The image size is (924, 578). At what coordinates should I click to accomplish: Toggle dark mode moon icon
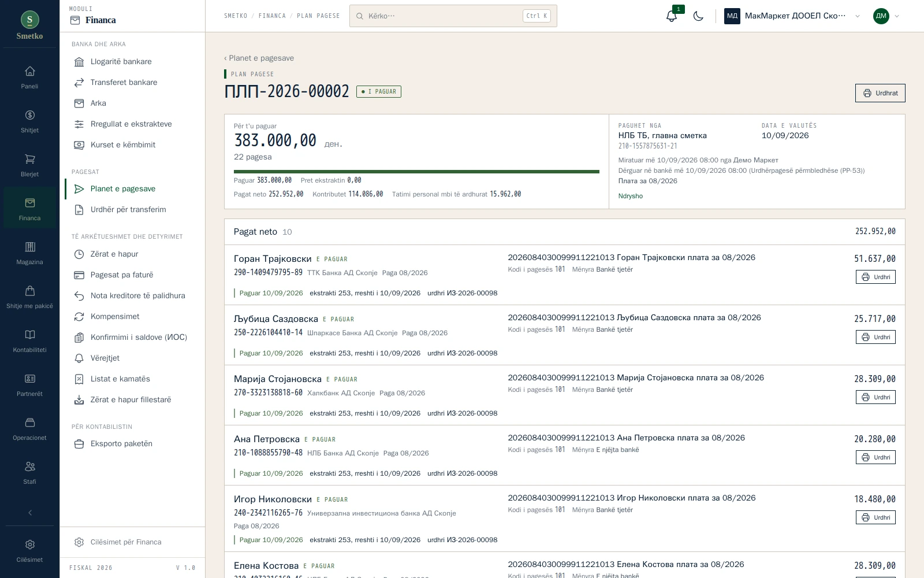[x=698, y=16]
